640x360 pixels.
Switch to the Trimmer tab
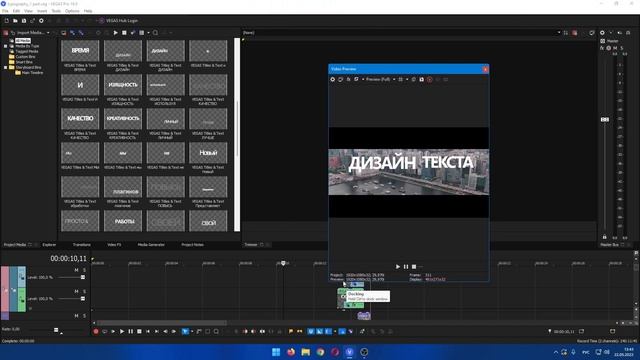[x=251, y=245]
